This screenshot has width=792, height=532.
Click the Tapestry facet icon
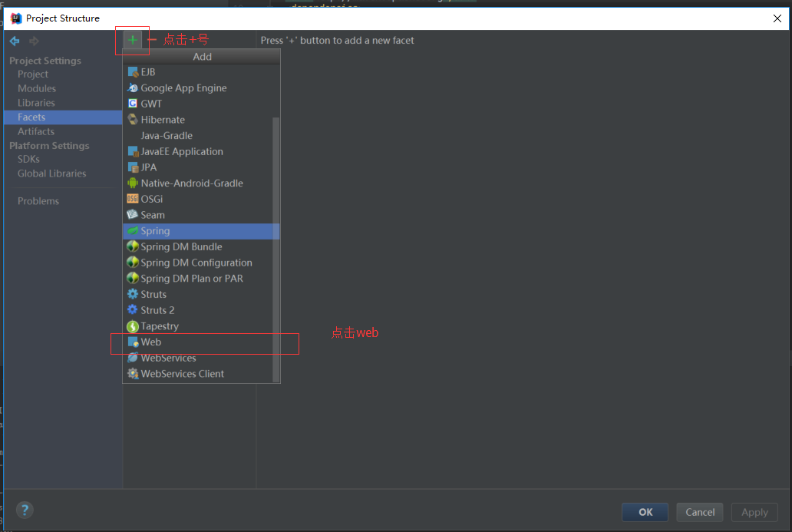pos(133,326)
